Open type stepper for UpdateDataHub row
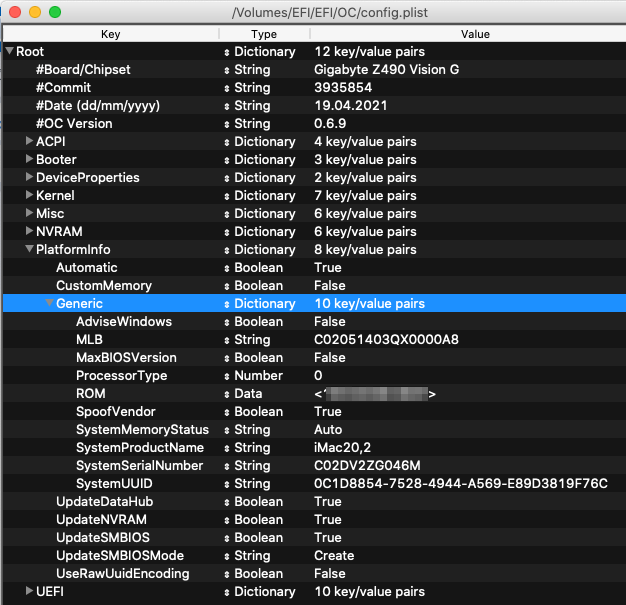Image resolution: width=626 pixels, height=605 pixels. (x=227, y=502)
